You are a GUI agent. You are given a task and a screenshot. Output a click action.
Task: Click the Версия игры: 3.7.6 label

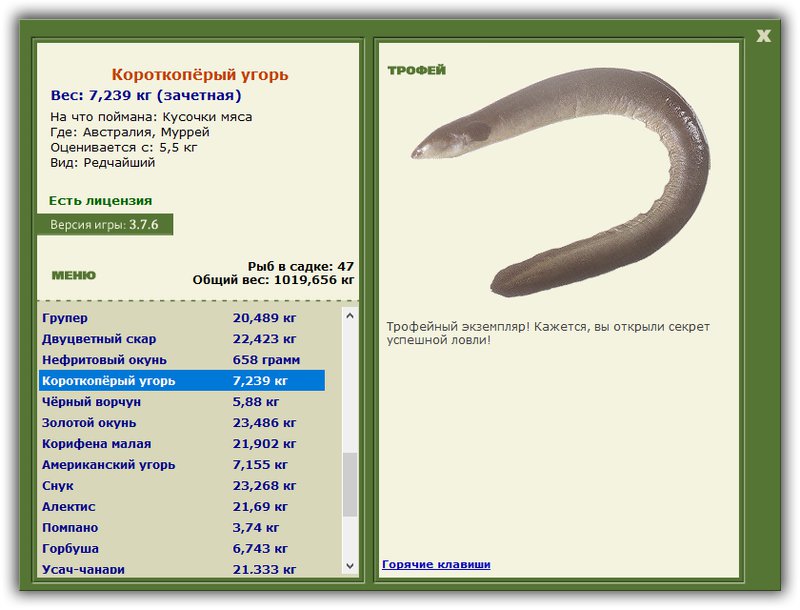(105, 224)
